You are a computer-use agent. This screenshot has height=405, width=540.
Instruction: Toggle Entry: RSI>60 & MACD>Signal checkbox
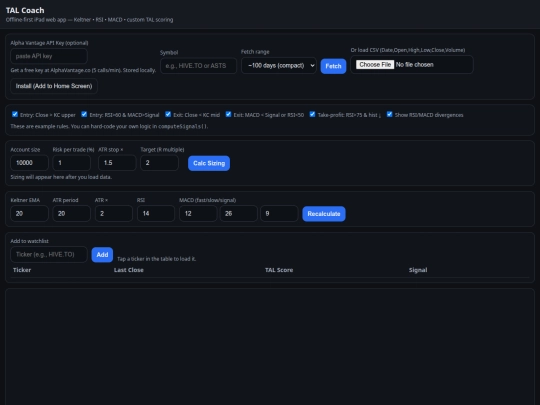(x=84, y=114)
